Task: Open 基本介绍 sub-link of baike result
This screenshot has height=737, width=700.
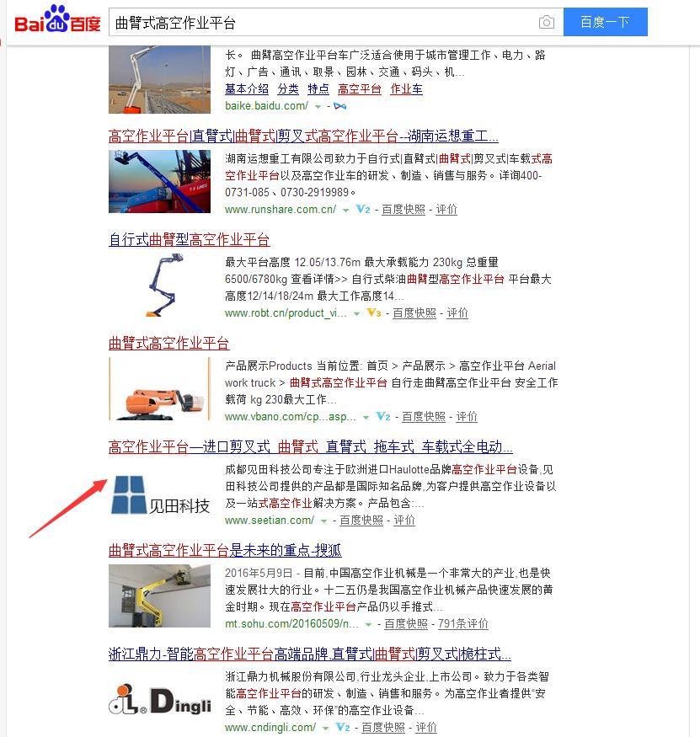Action: (247, 88)
